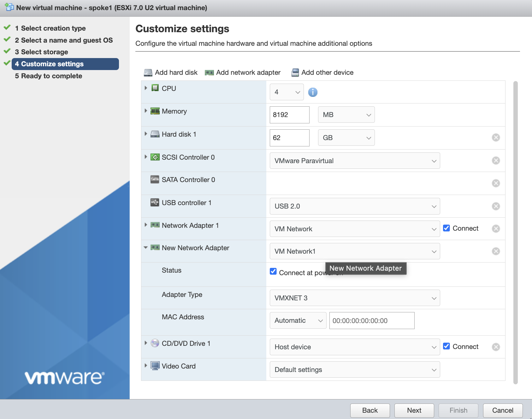532x419 pixels.
Task: Go to step 1 Select creation type
Action: tap(50, 28)
